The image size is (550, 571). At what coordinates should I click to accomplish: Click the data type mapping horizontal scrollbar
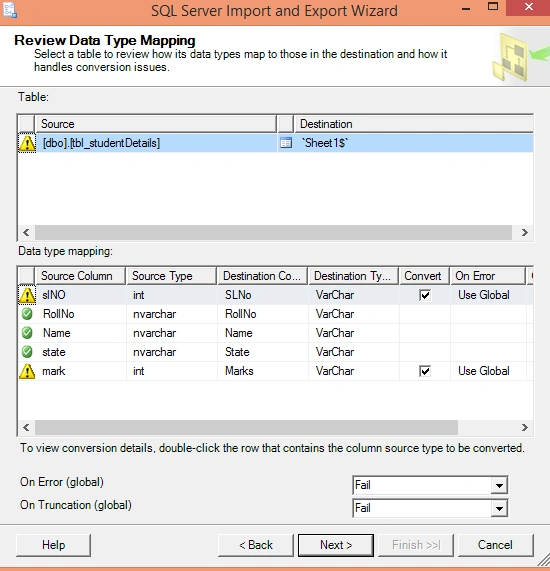[246, 427]
